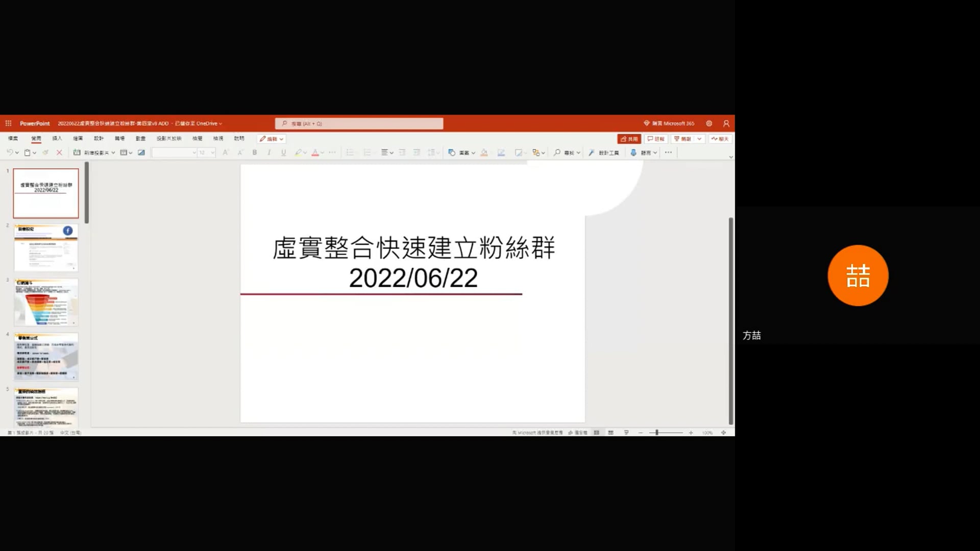Click the red Delete X icon

point(59,153)
